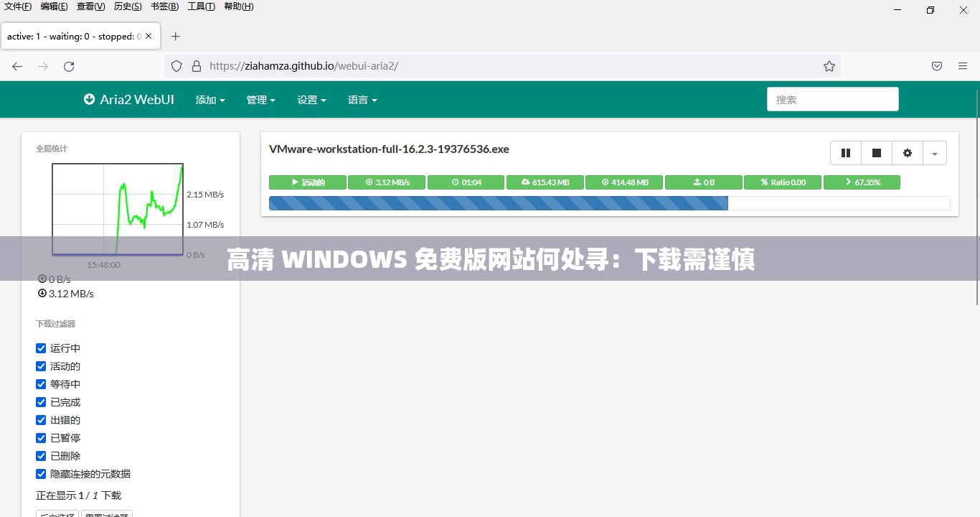The height and width of the screenshot is (517, 980).
Task: Click the 414.48 MB downloaded badge
Action: point(624,182)
